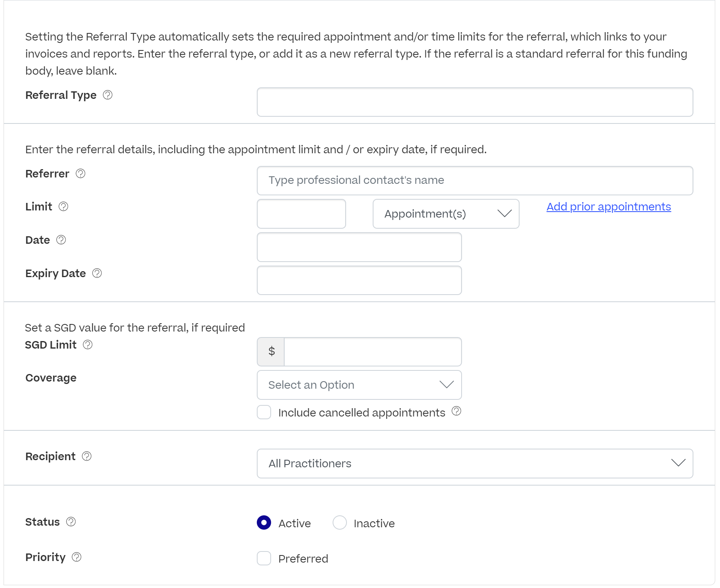720x588 pixels.
Task: Click the Recipient help icon
Action: pos(87,456)
